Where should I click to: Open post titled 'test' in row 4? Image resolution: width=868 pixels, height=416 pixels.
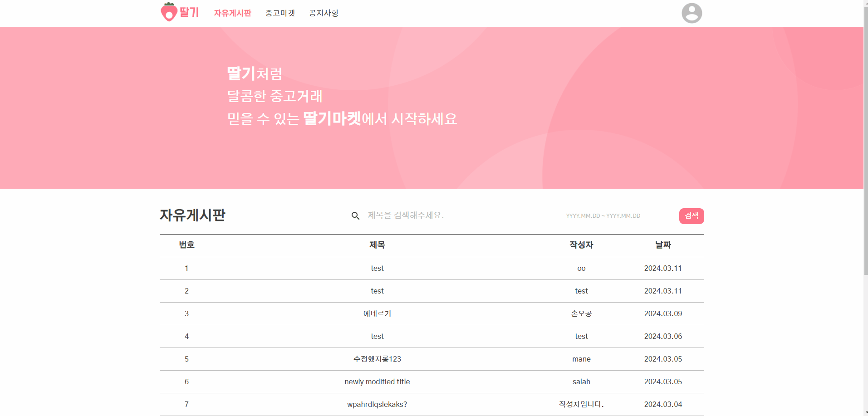click(377, 337)
